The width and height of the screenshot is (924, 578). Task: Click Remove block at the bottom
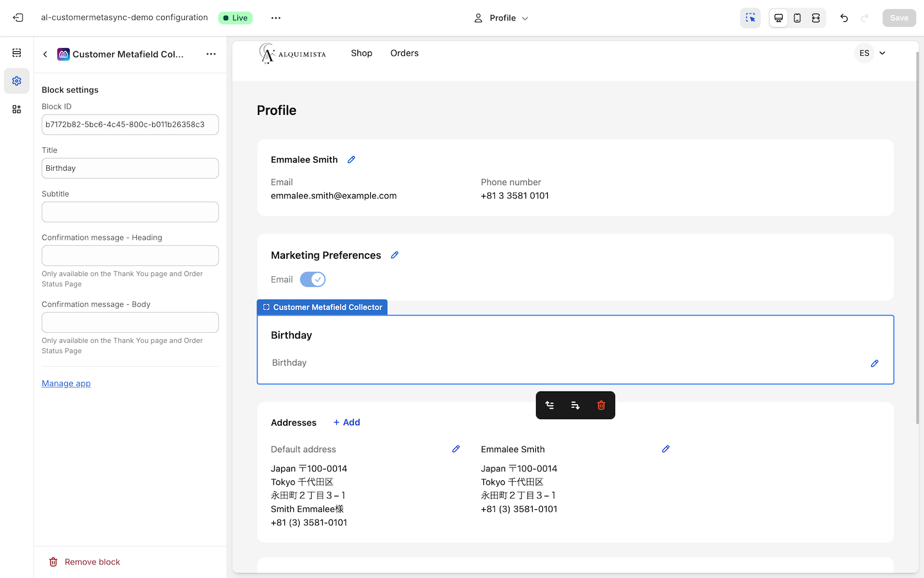(x=84, y=561)
